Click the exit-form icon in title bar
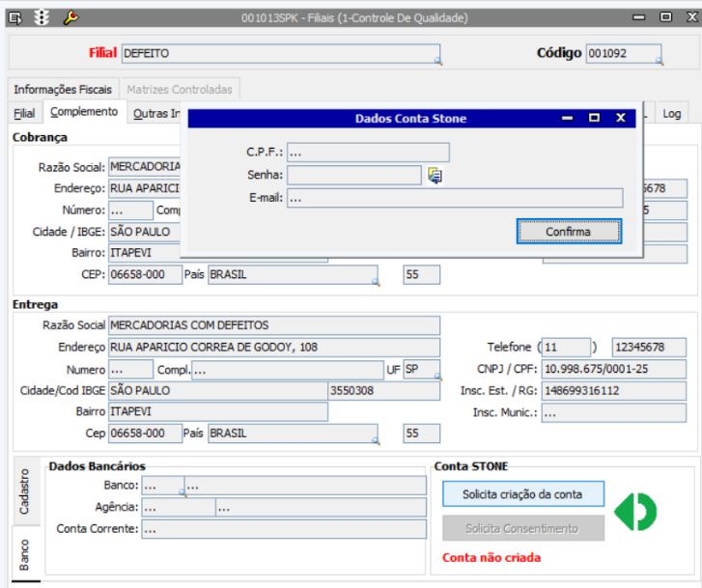This screenshot has width=702, height=588. pos(16,17)
